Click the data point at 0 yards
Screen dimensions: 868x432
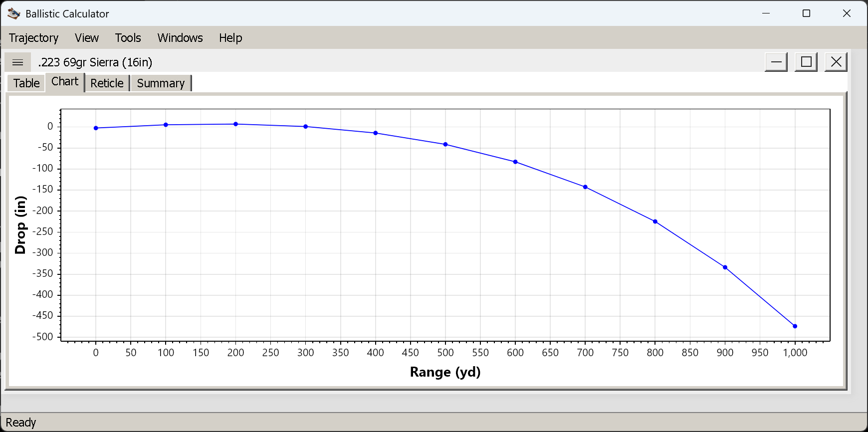pyautogui.click(x=96, y=128)
